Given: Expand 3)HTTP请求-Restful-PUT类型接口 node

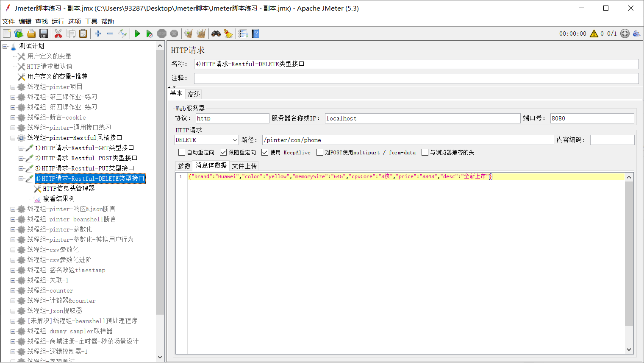Looking at the screenshot, I should pyautogui.click(x=21, y=168).
